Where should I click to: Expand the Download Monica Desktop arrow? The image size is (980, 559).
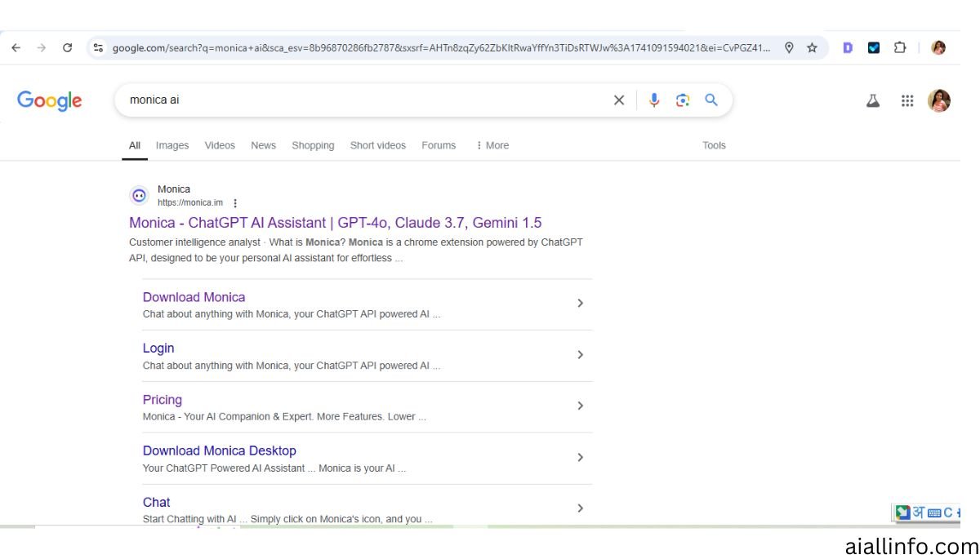point(581,458)
